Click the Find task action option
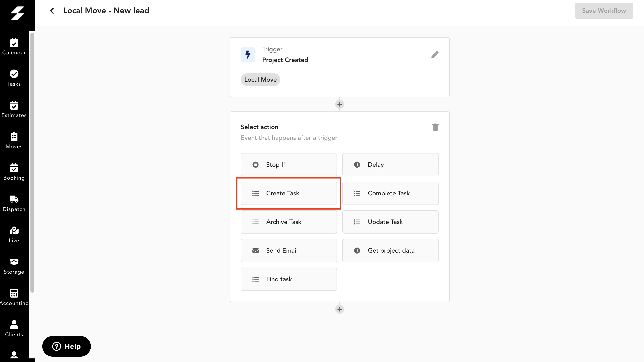Screen dimensions: 644x362 coord(288,279)
